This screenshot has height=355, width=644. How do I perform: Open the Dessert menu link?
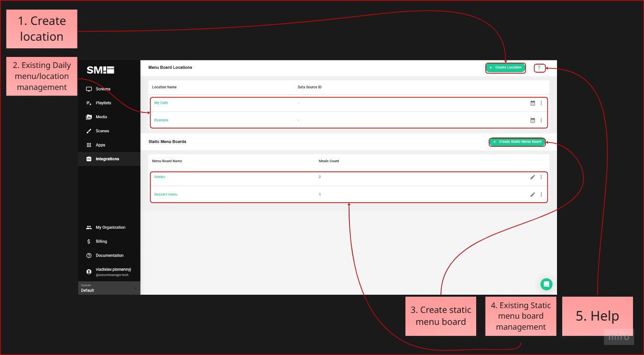166,194
